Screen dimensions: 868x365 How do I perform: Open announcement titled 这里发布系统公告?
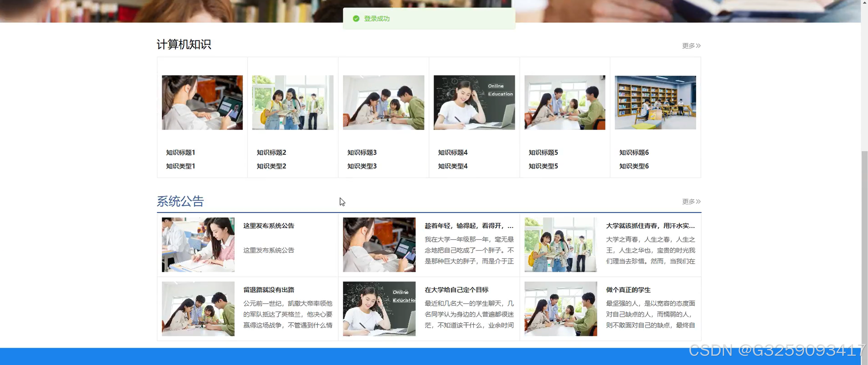269,226
